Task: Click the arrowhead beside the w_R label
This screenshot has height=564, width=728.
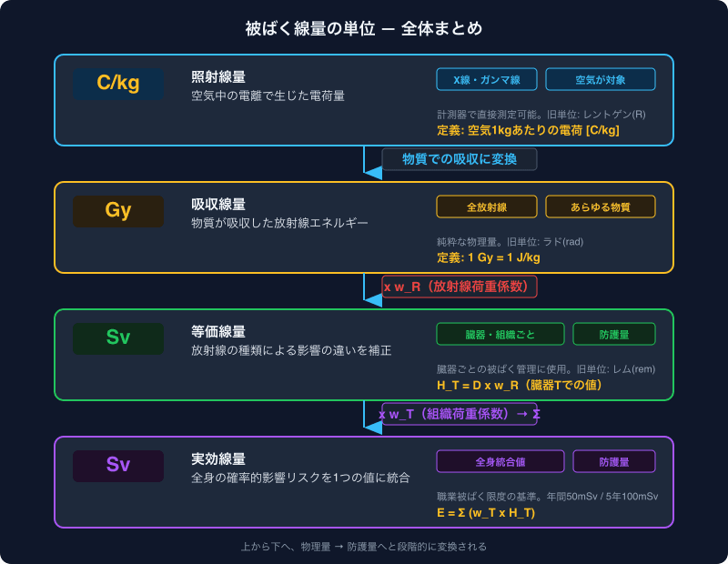Action: tap(373, 300)
